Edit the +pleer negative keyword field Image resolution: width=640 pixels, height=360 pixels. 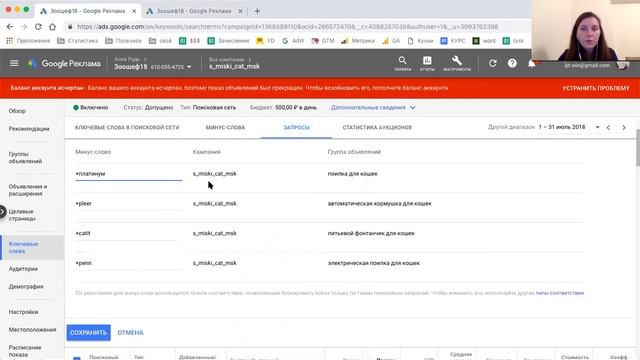click(129, 204)
